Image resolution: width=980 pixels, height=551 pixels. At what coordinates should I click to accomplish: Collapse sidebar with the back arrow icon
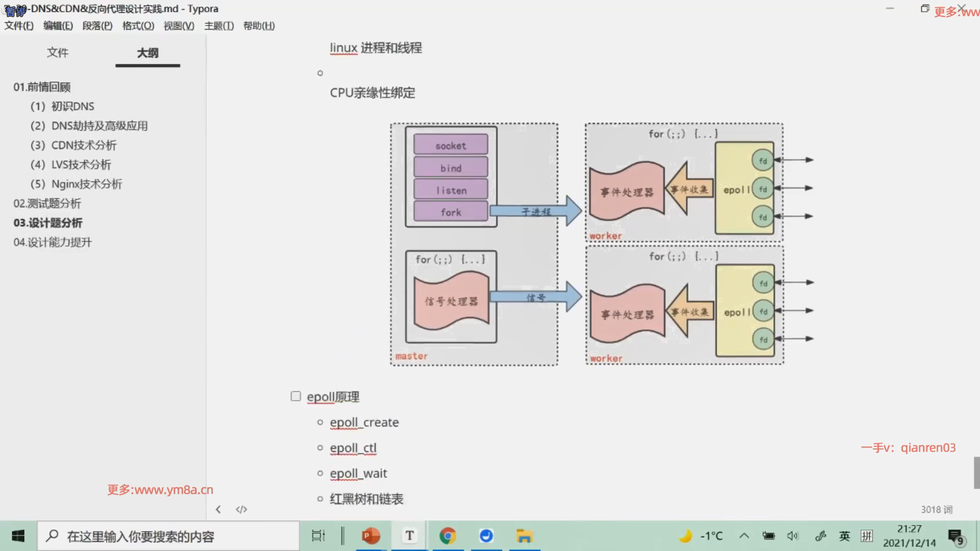218,509
